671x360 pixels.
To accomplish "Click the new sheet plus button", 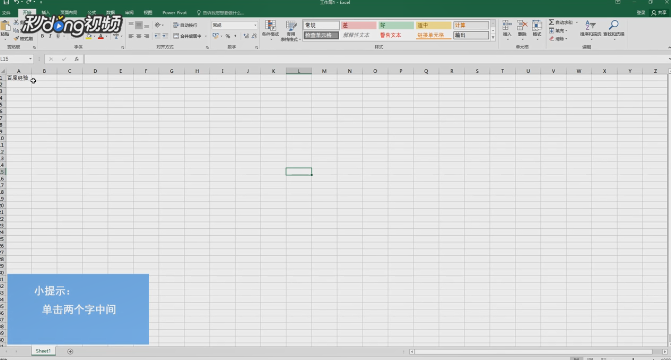I will click(x=70, y=351).
